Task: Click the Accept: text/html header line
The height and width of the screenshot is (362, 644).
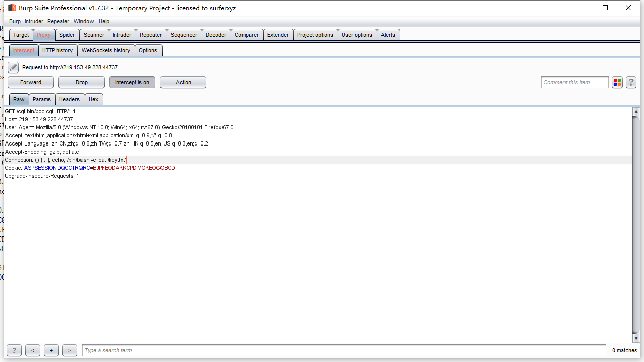Action: [88, 135]
